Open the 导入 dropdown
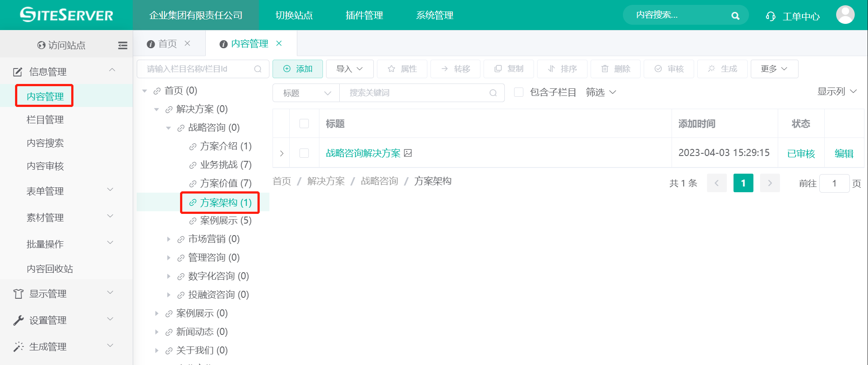Image resolution: width=868 pixels, height=365 pixels. coord(350,69)
